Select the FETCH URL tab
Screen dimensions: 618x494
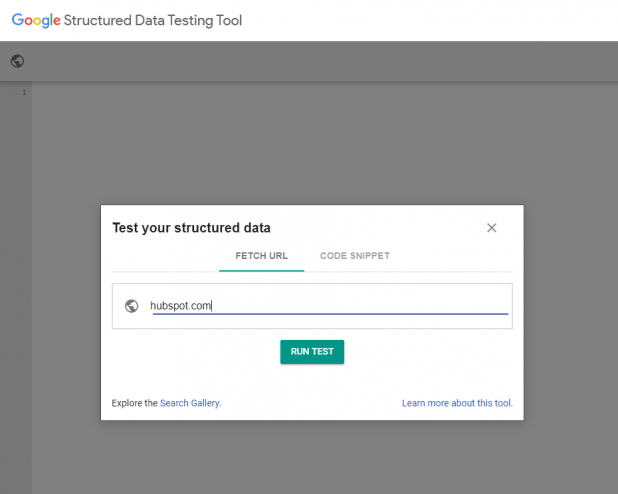point(262,256)
